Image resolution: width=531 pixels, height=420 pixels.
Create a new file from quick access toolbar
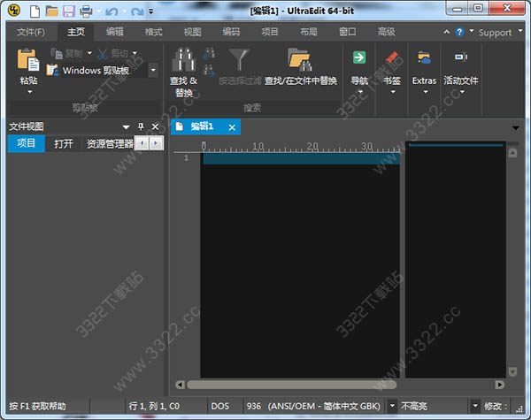pos(35,11)
